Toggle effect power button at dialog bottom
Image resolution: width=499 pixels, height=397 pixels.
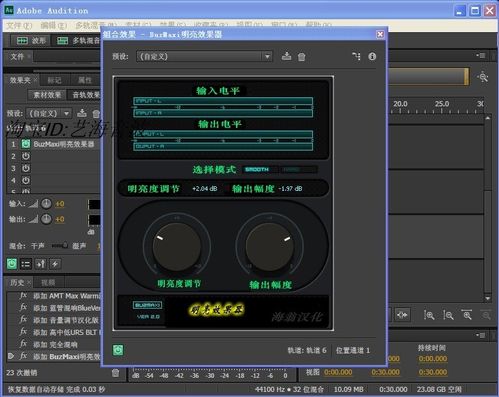click(x=118, y=350)
